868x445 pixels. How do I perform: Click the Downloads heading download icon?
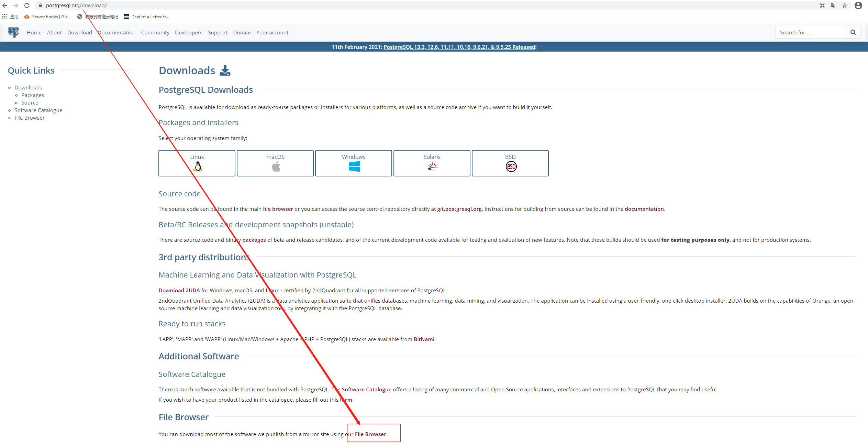click(x=225, y=70)
